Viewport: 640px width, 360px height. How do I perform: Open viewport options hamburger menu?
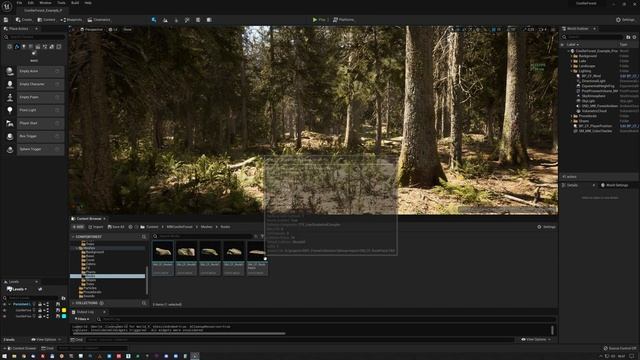pyautogui.click(x=73, y=29)
